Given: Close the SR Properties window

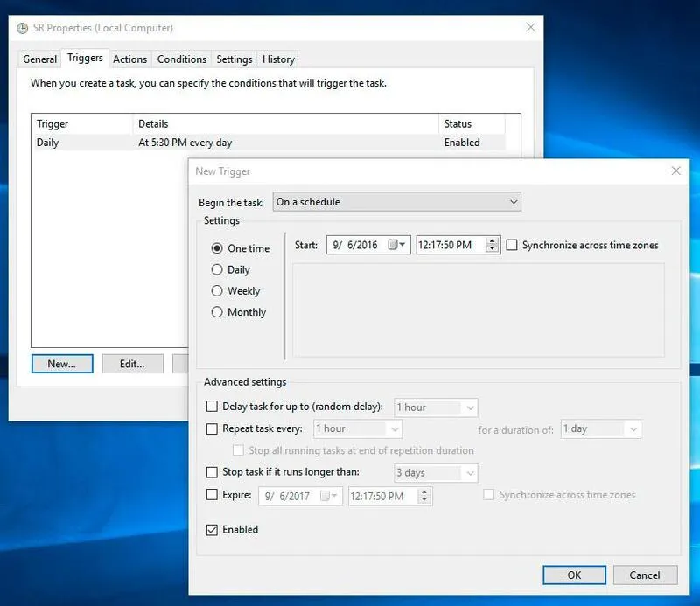Looking at the screenshot, I should point(530,28).
